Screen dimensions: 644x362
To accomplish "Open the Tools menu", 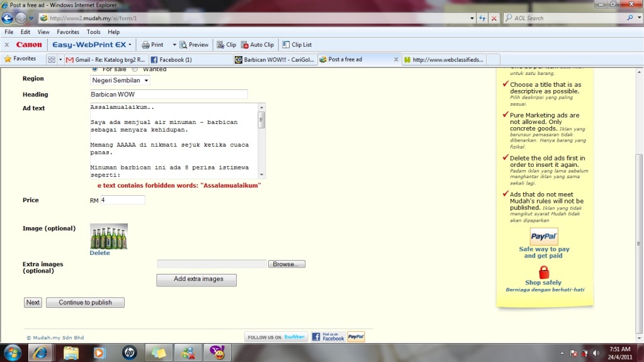I will pos(93,32).
